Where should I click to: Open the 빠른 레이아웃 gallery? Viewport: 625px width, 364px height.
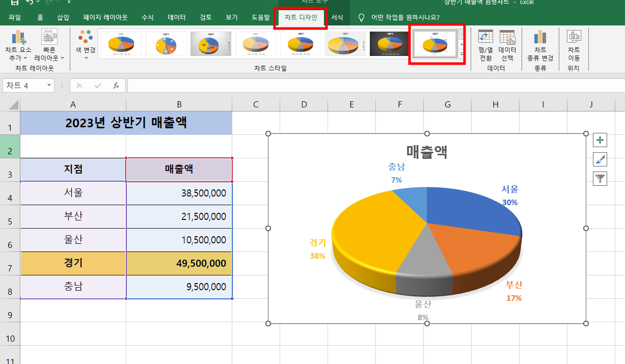tap(49, 45)
